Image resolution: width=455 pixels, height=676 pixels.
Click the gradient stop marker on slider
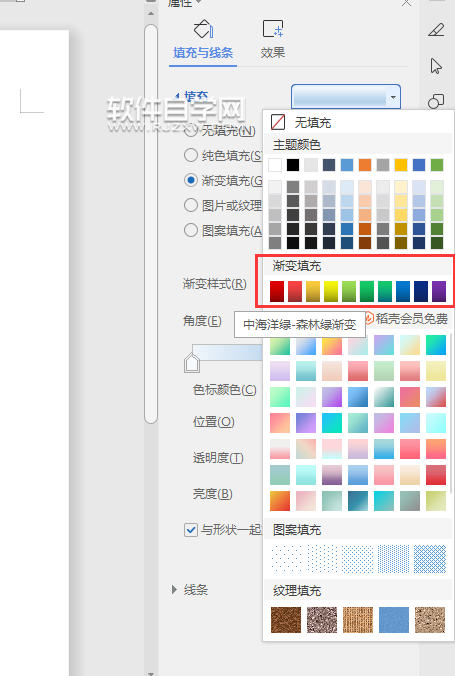pyautogui.click(x=191, y=363)
